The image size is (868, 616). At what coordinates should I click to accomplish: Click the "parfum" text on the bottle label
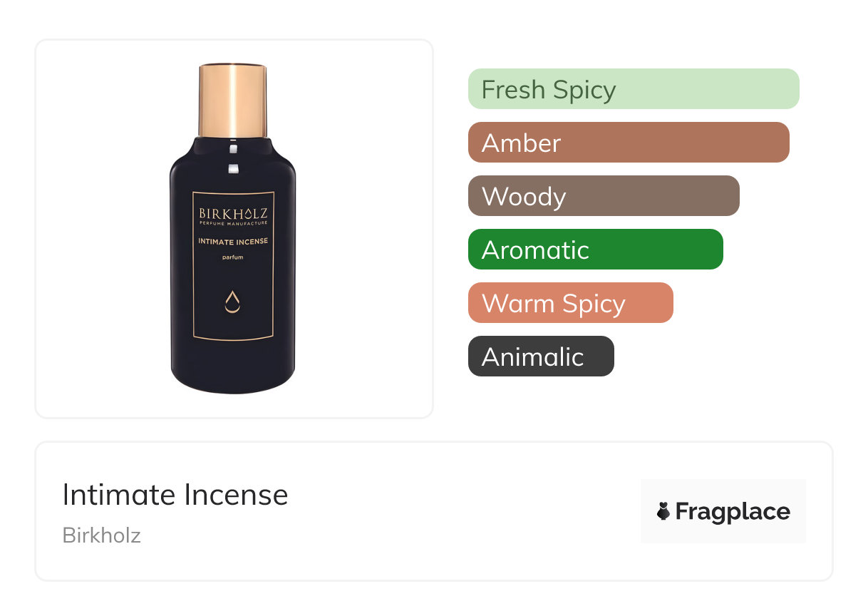click(233, 257)
